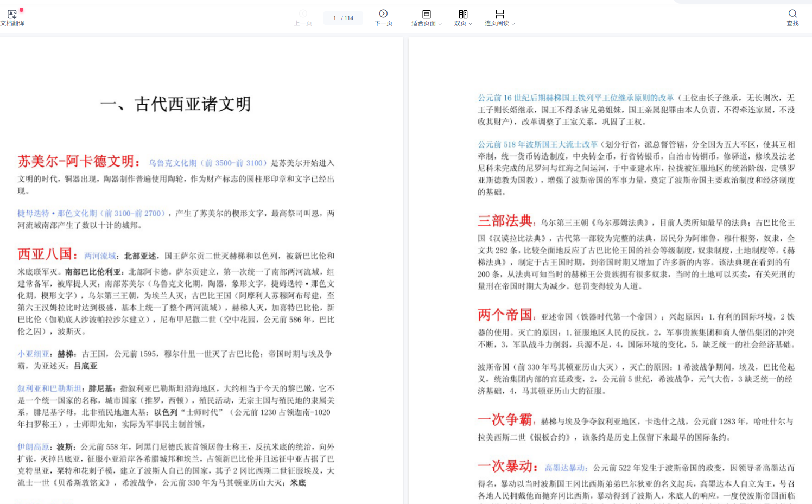The image size is (812, 504).
Task: Click the fit-to-page icon
Action: [x=426, y=14]
